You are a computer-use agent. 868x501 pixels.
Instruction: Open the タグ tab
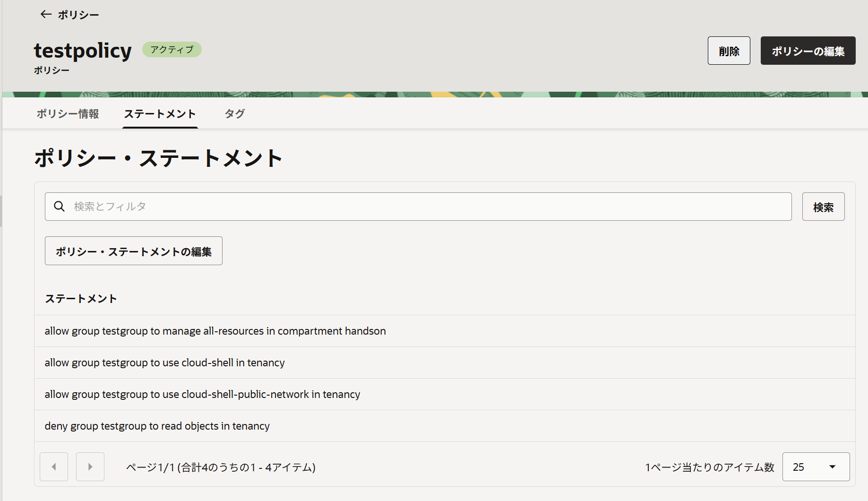pos(234,114)
